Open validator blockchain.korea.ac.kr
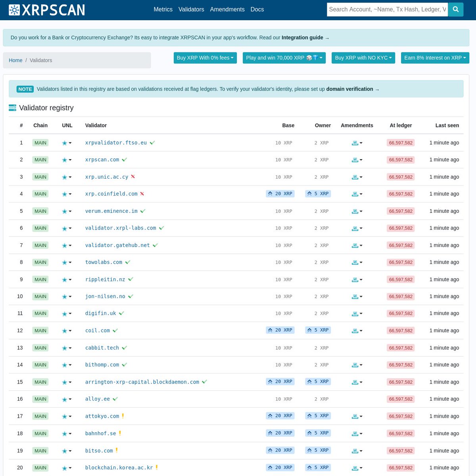The width and height of the screenshot is (476, 476). click(119, 467)
